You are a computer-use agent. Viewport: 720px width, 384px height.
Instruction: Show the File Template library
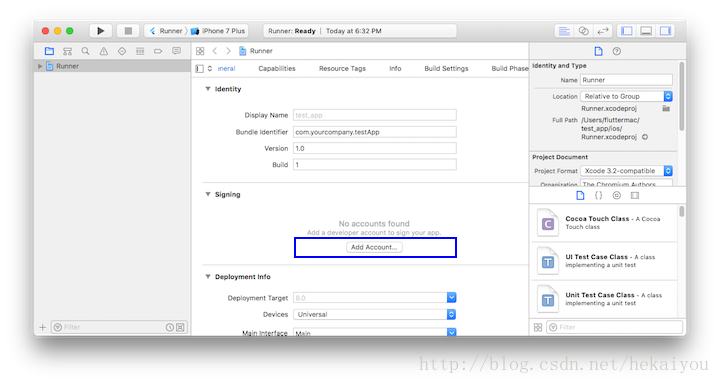pos(580,196)
